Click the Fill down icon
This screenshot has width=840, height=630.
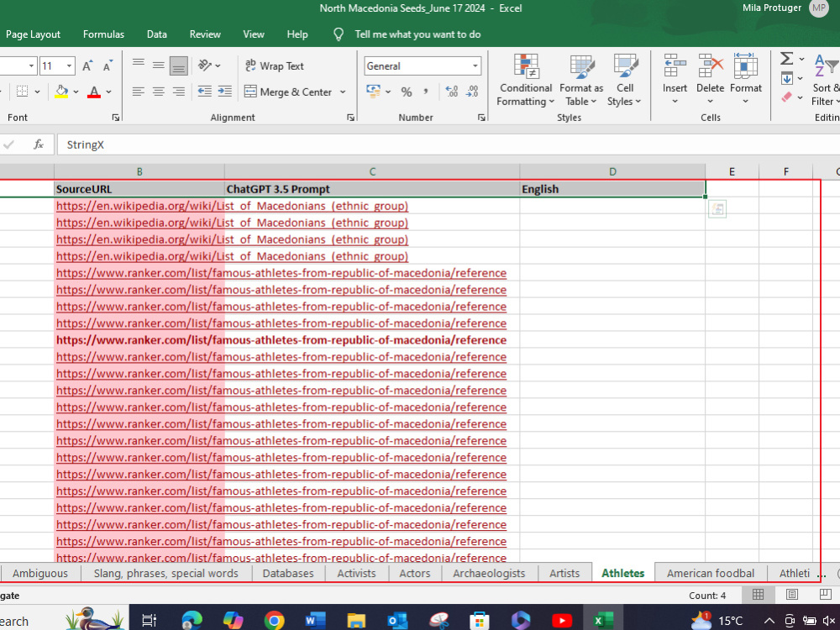(786, 79)
